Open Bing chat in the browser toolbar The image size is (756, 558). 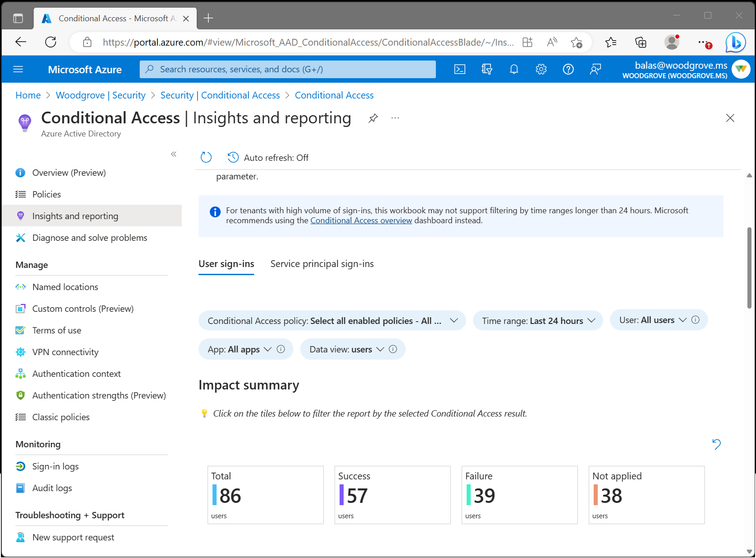click(736, 42)
